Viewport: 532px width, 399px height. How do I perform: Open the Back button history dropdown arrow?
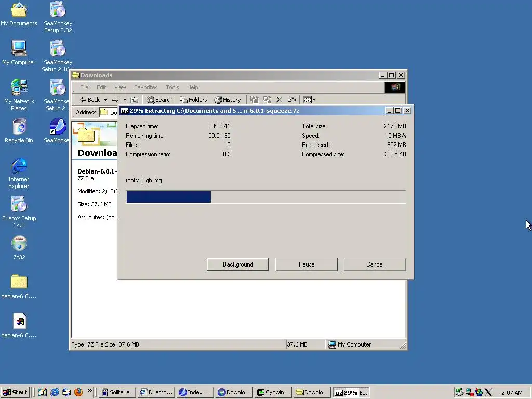point(105,100)
